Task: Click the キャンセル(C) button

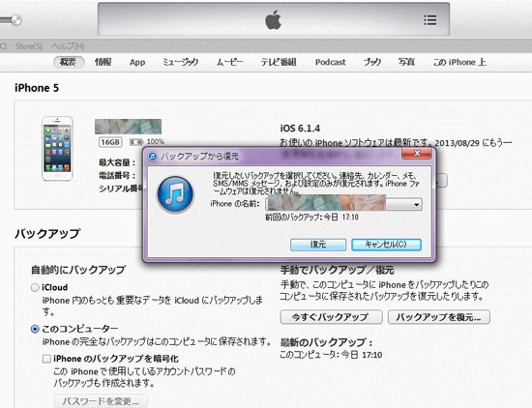Action: (386, 245)
